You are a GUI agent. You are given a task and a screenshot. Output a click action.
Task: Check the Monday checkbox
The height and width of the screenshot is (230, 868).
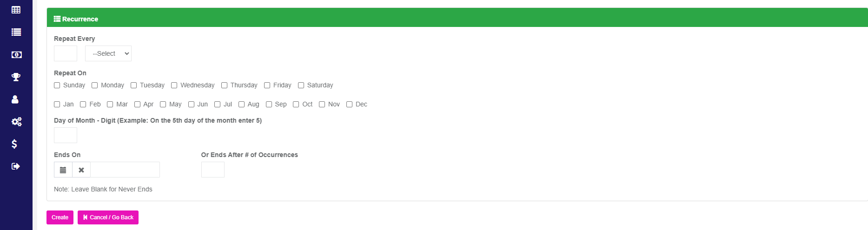click(94, 85)
